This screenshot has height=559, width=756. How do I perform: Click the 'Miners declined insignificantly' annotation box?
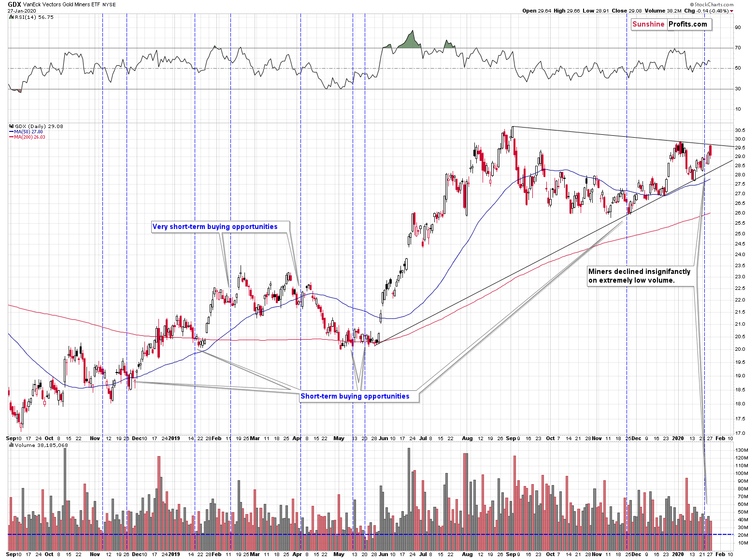[x=640, y=276]
